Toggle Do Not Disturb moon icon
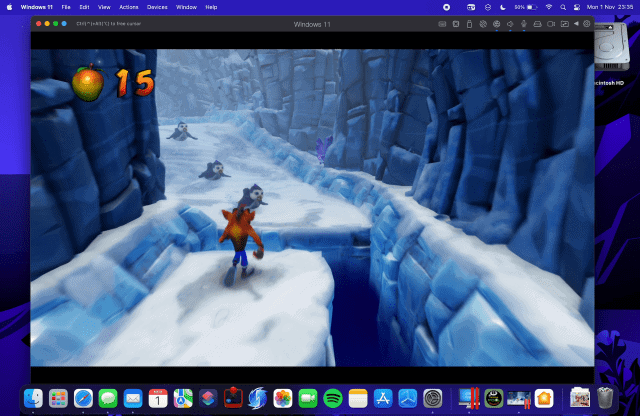 pos(503,7)
